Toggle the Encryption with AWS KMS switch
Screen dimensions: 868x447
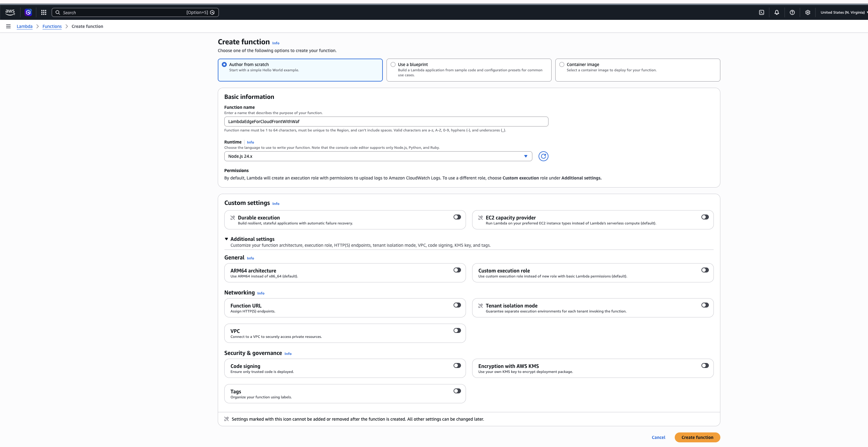coord(705,365)
